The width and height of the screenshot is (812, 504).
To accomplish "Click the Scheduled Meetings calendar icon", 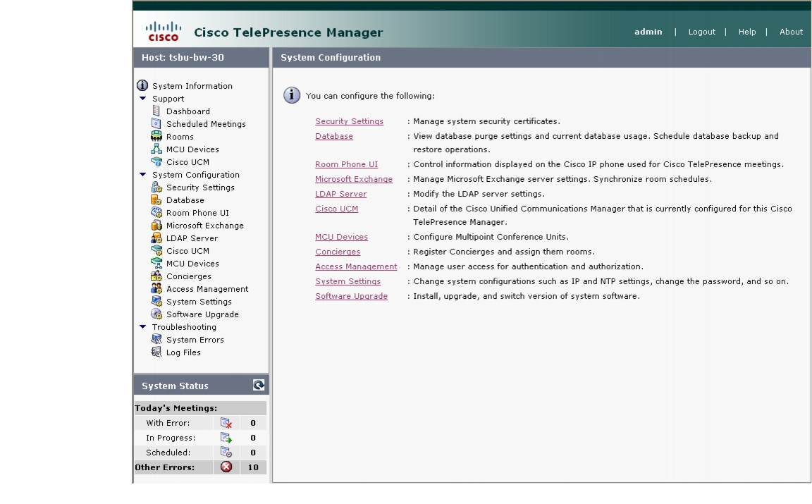I will point(156,123).
